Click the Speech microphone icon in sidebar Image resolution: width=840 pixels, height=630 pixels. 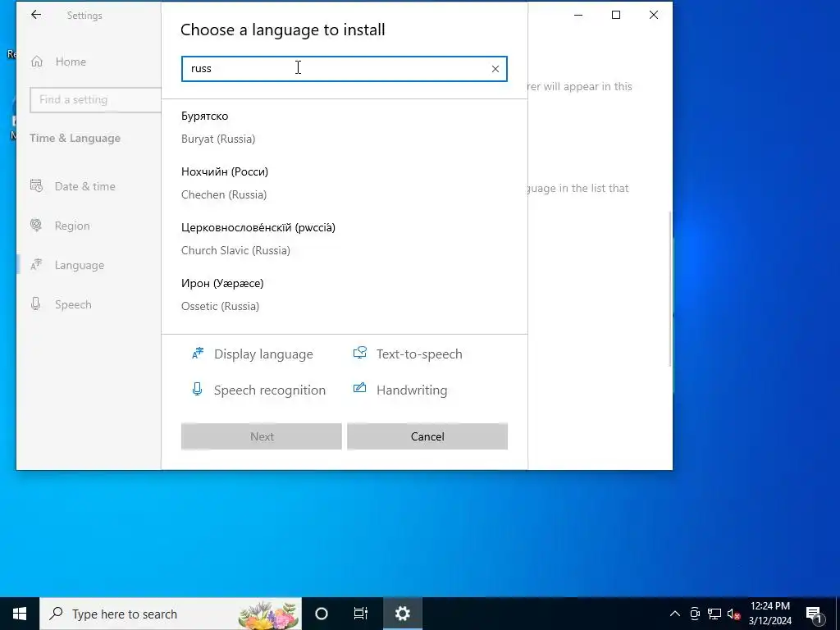36,304
